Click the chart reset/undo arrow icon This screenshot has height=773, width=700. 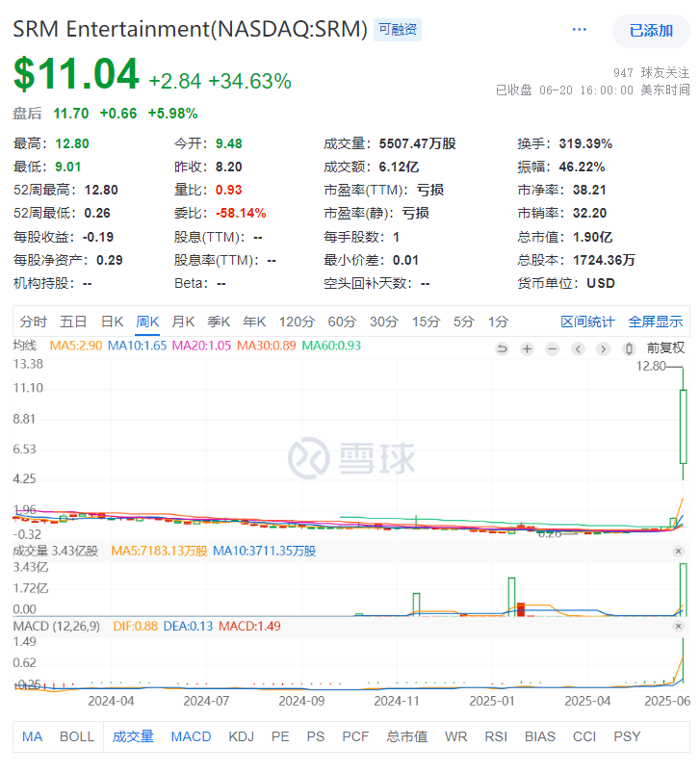[x=502, y=349]
